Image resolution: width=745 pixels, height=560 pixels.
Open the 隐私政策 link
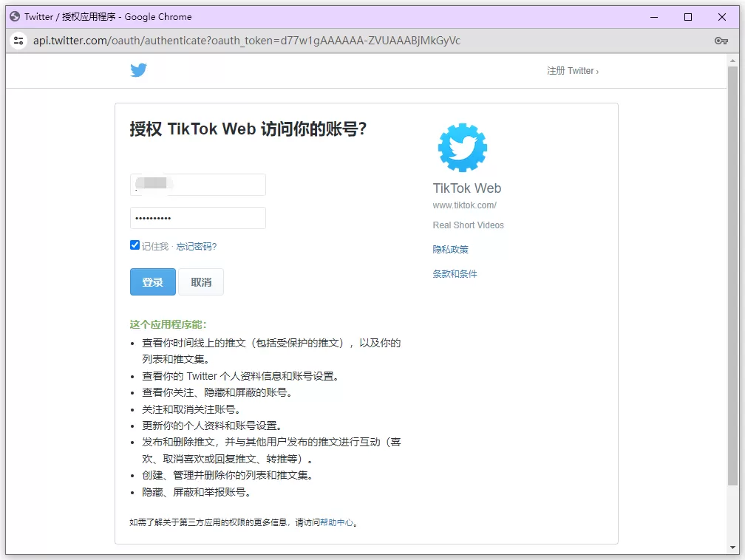[450, 250]
